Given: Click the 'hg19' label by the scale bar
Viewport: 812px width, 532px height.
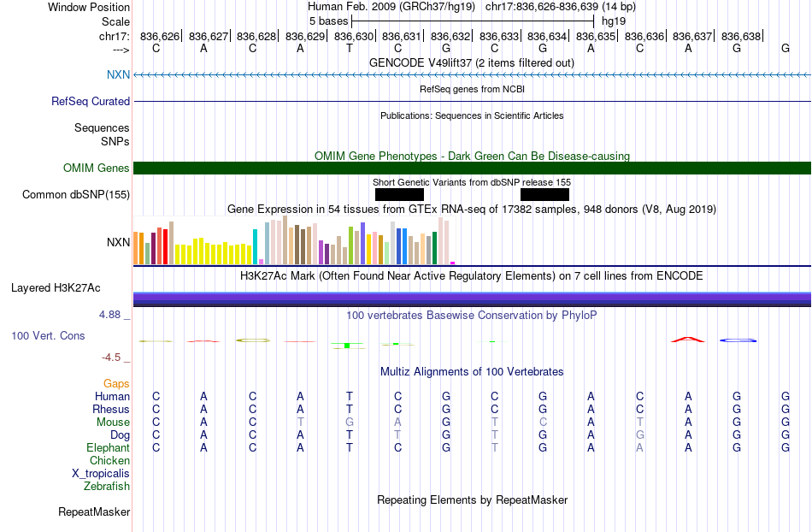Looking at the screenshot, I should pyautogui.click(x=614, y=21).
